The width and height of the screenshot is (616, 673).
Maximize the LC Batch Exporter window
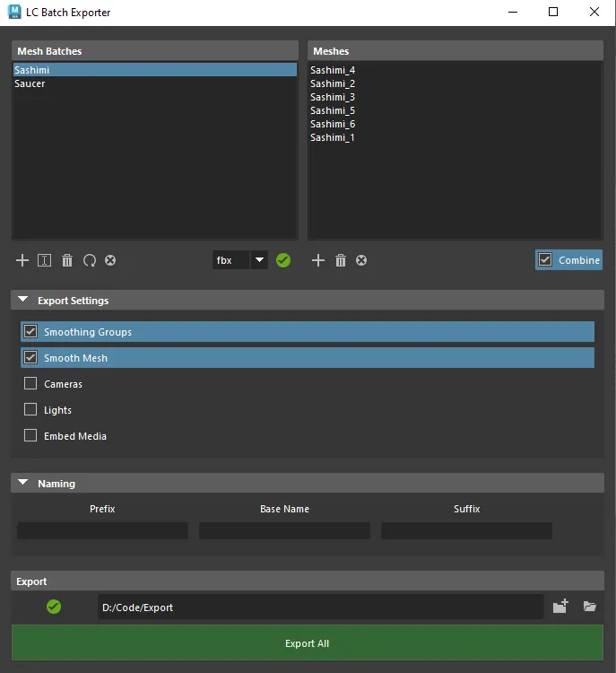click(553, 12)
